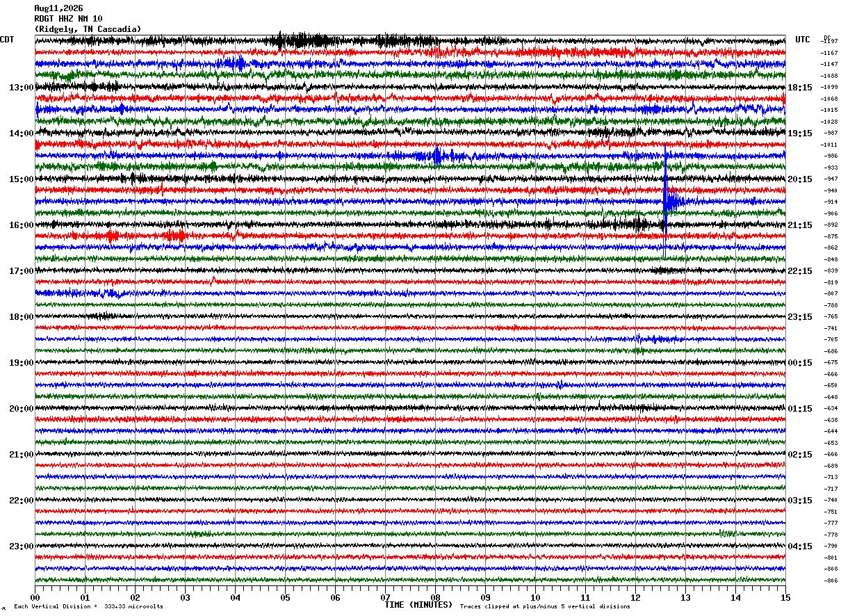The width and height of the screenshot is (841, 616).
Task: Click the 21:00 CDT hour label
Action: pyautogui.click(x=22, y=455)
